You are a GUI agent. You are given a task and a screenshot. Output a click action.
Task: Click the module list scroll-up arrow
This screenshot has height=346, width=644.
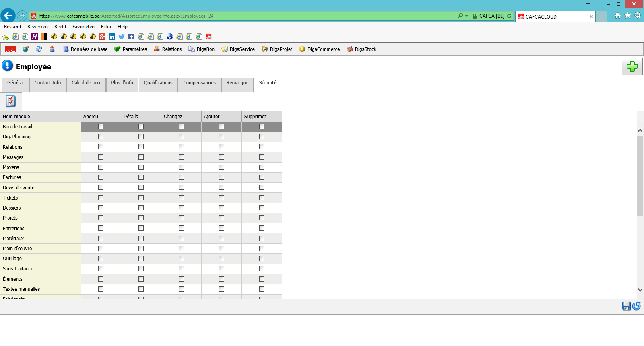point(640,130)
